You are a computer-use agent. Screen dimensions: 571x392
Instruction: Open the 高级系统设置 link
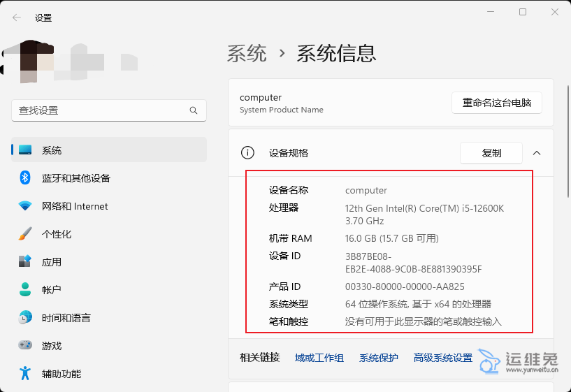[442, 358]
